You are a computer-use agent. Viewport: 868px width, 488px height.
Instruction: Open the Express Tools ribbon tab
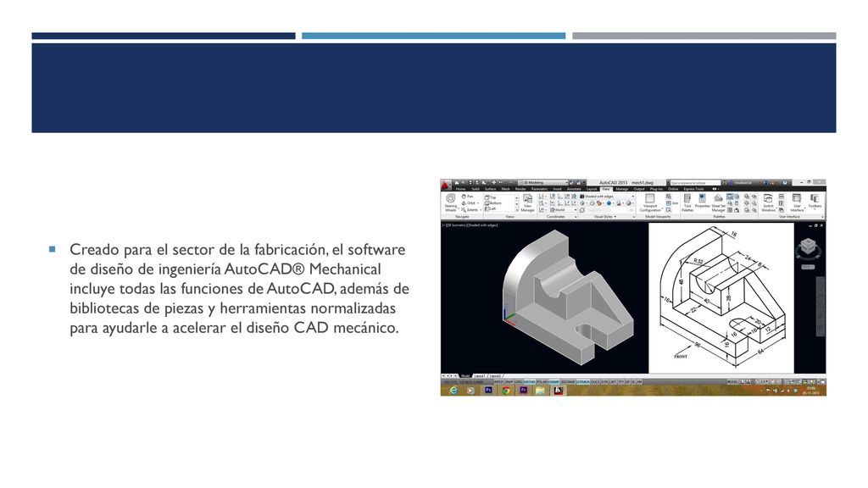click(693, 189)
